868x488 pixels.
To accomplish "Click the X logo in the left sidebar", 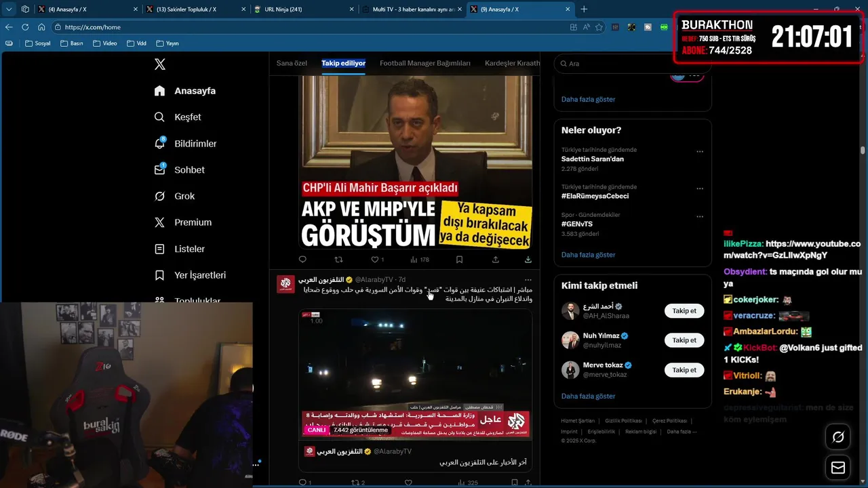I will click(159, 64).
